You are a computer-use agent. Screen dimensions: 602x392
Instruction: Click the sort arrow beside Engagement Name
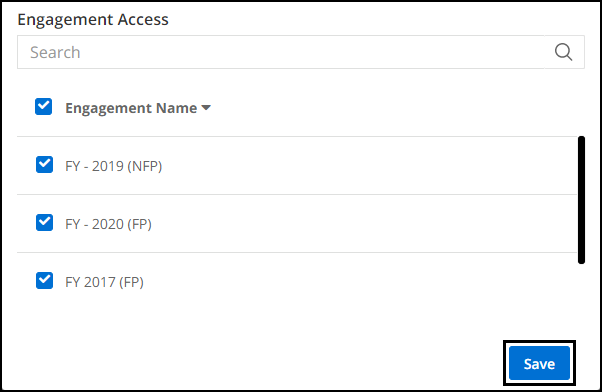206,108
